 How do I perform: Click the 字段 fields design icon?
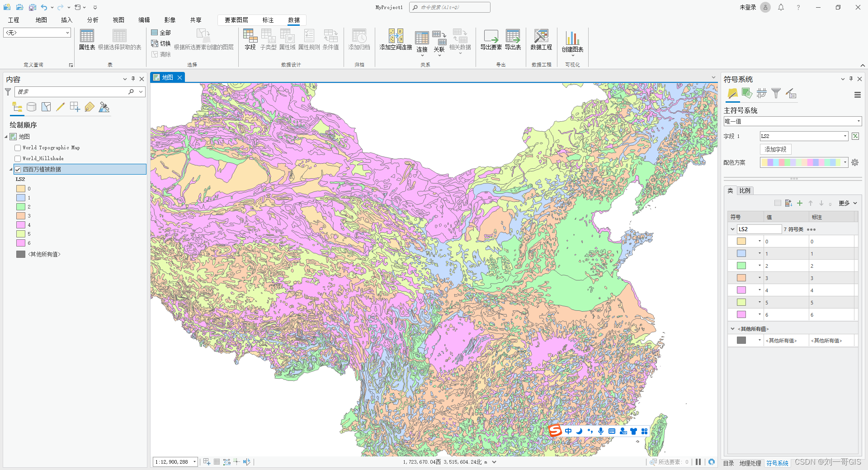[x=250, y=39]
